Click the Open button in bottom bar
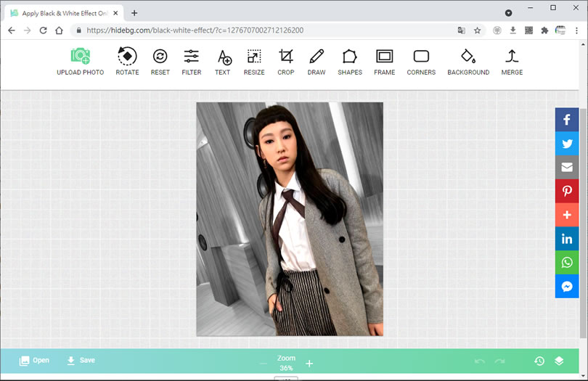 tap(34, 361)
